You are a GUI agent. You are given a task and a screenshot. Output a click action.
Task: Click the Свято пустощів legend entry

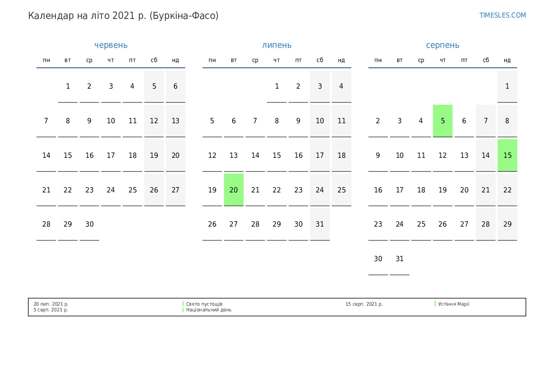point(204,304)
